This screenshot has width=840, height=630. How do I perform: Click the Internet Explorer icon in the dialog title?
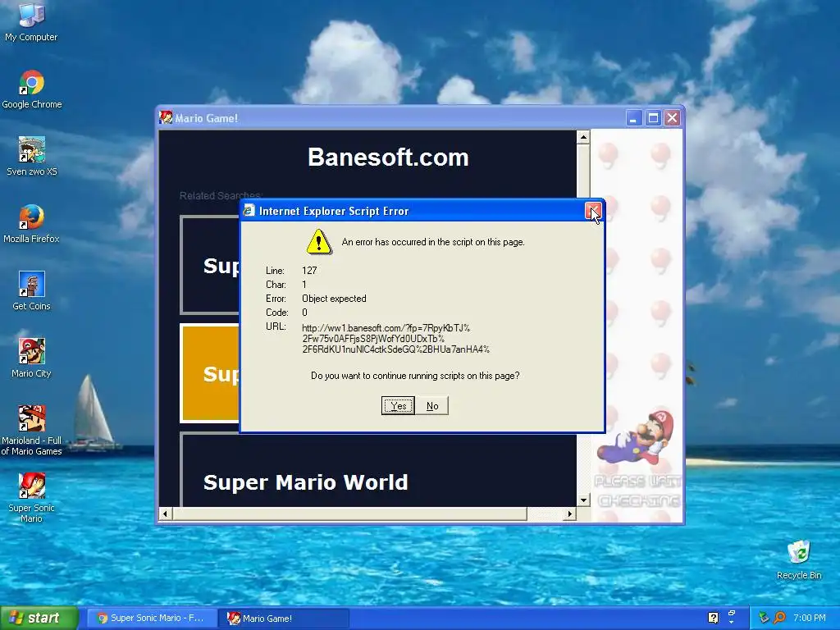click(249, 211)
